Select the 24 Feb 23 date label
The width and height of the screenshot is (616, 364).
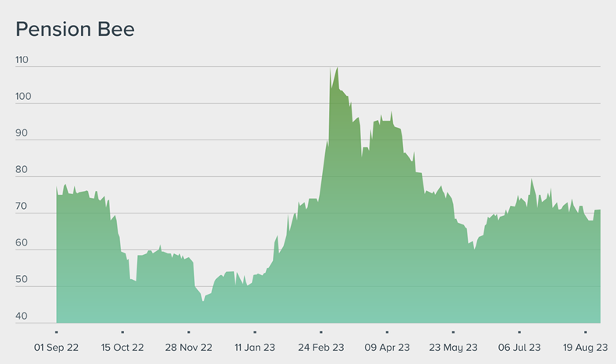point(321,348)
